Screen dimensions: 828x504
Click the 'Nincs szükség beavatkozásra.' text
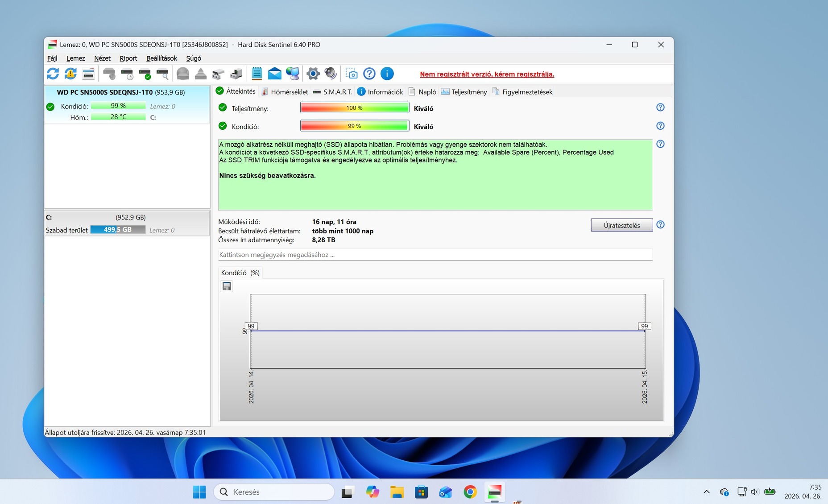pyautogui.click(x=267, y=176)
